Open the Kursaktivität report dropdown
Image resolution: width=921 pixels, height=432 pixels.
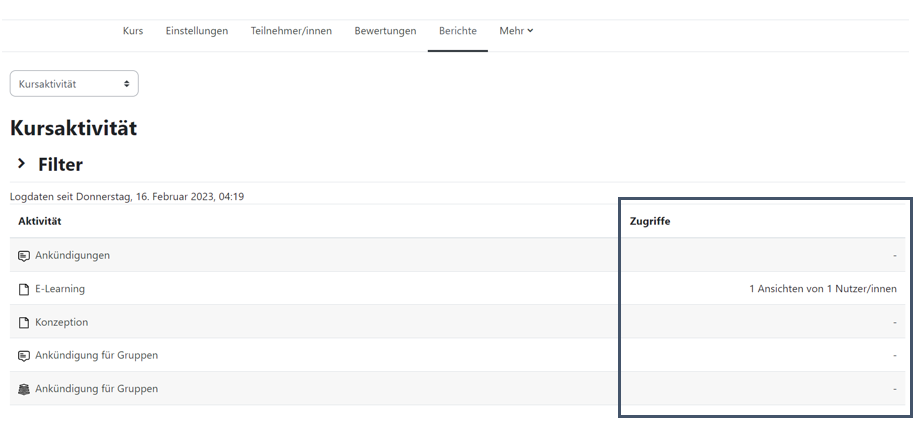pyautogui.click(x=74, y=83)
